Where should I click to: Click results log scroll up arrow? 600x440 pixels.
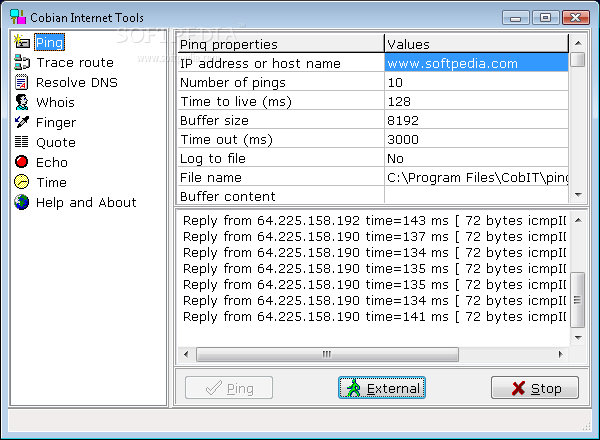coord(578,220)
